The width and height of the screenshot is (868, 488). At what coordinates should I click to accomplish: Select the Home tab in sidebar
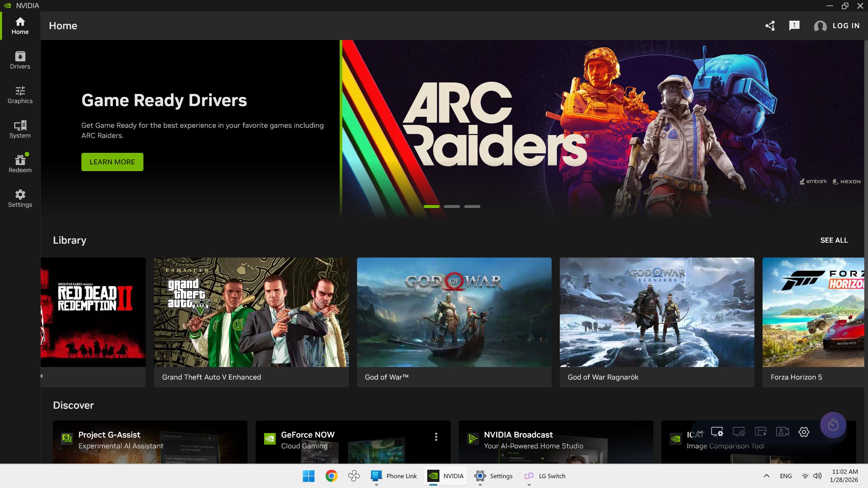(20, 26)
